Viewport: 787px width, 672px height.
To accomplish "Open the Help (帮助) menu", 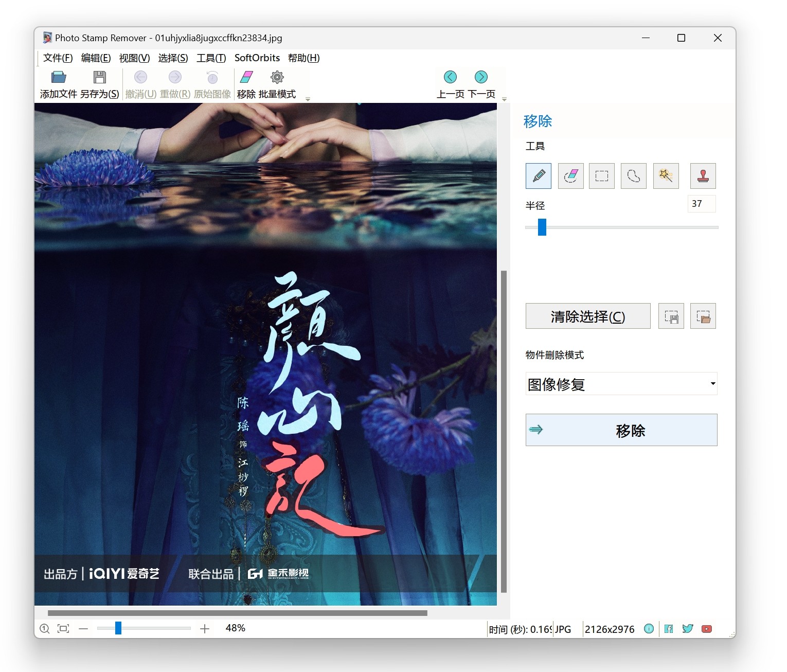I will pyautogui.click(x=303, y=58).
